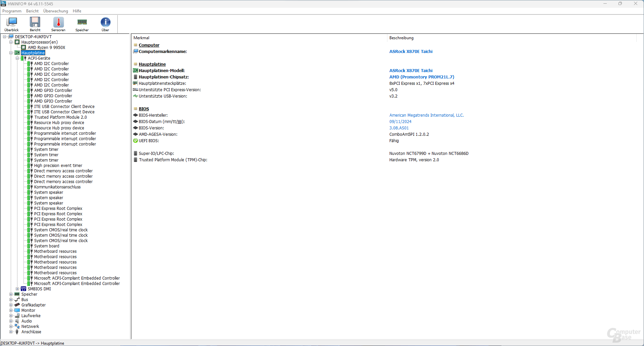Click the Grafikadapter icon in tree

[x=17, y=305]
